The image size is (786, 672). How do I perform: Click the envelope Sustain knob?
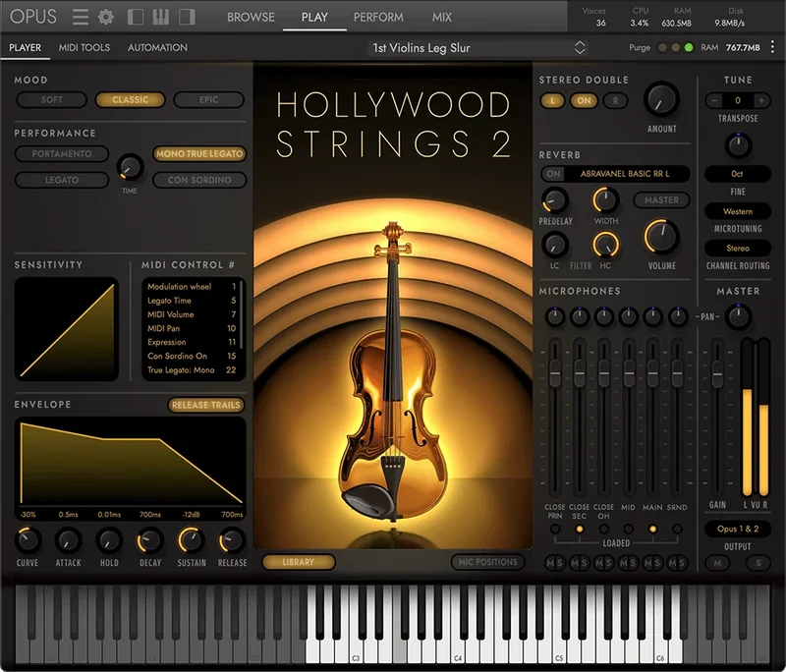click(191, 540)
